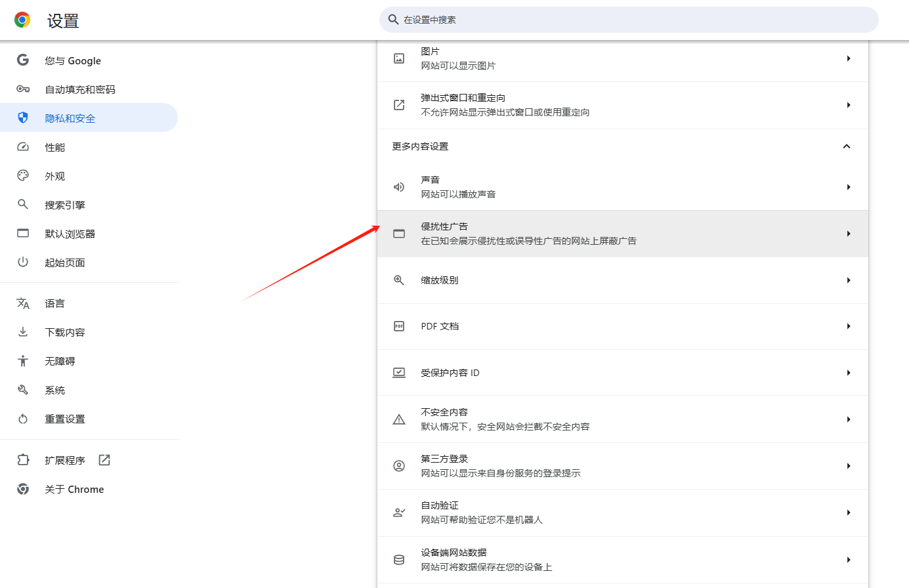Screen dimensions: 909x588
Task: Click the external link icon next to 扩展程序
Action: click(x=104, y=460)
